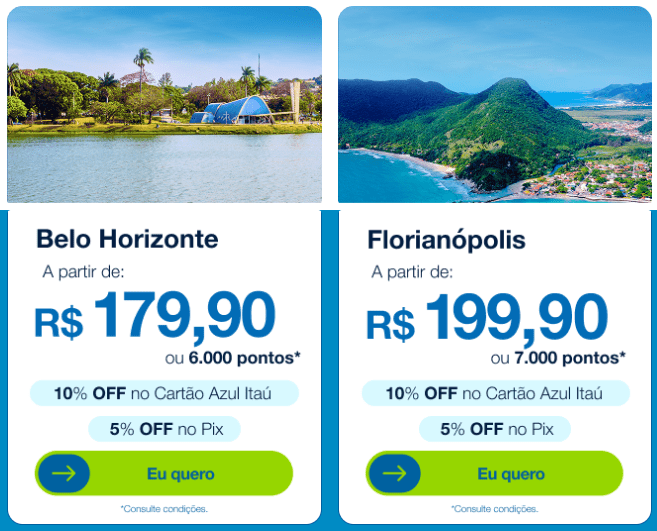Click the arrow icon on Florianópolis button

(394, 473)
